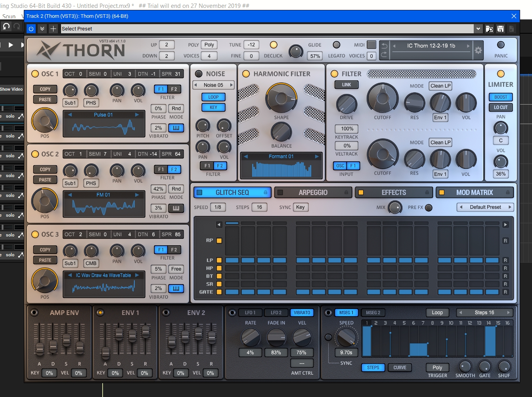Click the lock icon on EFFECTS tab

tap(427, 193)
